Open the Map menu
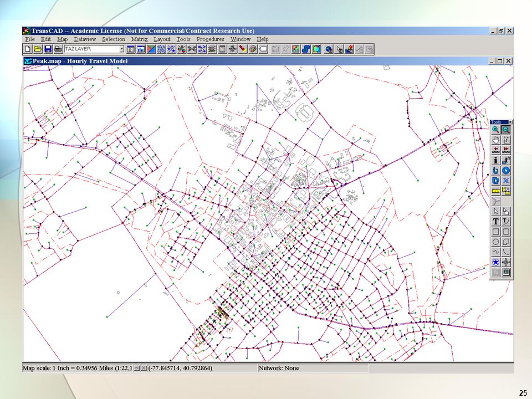Image resolution: width=532 pixels, height=399 pixels. (x=63, y=39)
